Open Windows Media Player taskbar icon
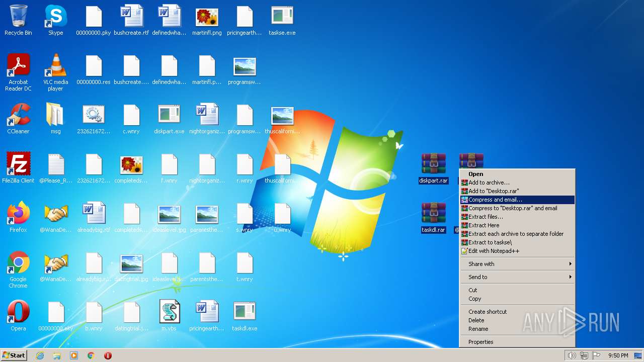644x362 pixels. (74, 355)
